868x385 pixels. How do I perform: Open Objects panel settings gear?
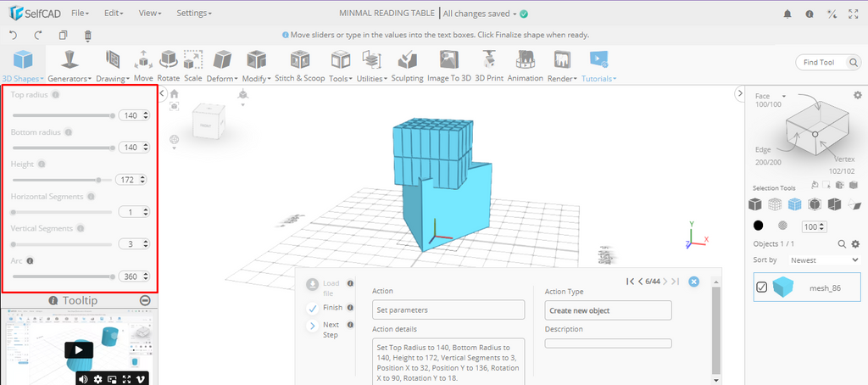click(855, 243)
